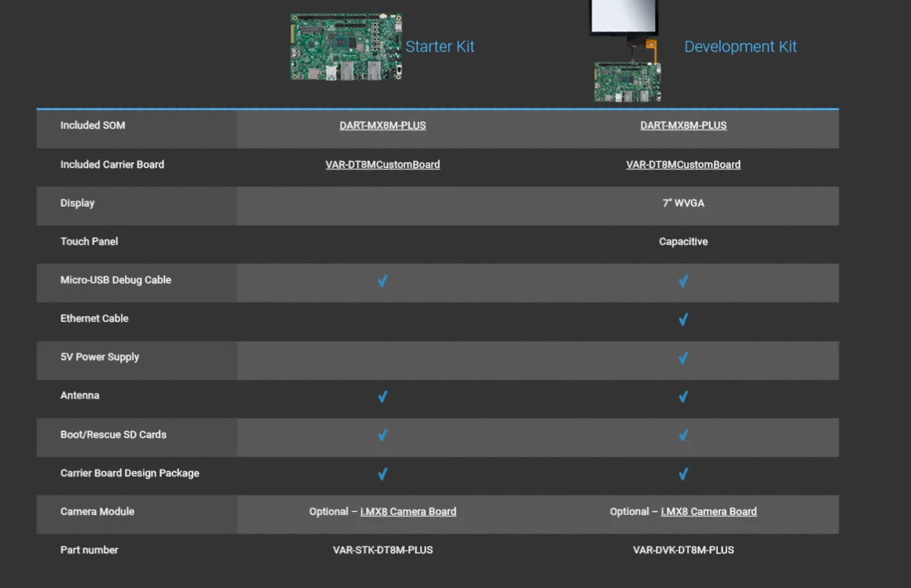Click the Development Kit product image
911x588 pixels.
pyautogui.click(x=626, y=51)
